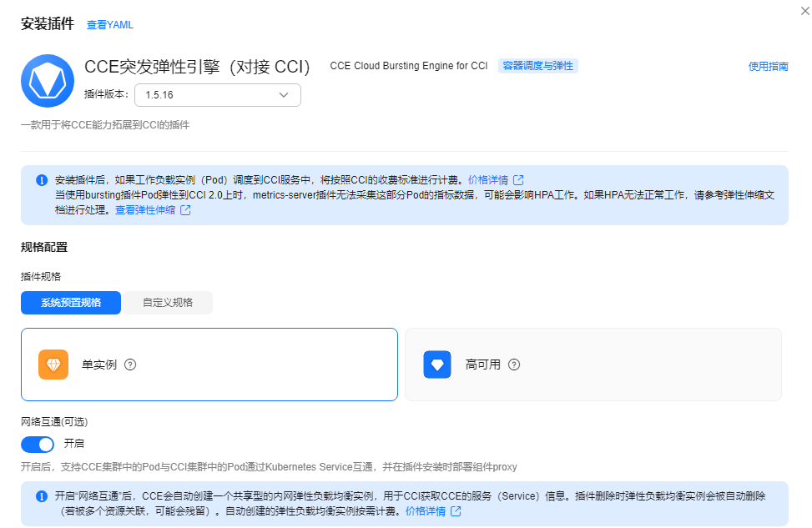
Task: Click the info icon in the billing notice
Action: 42,180
